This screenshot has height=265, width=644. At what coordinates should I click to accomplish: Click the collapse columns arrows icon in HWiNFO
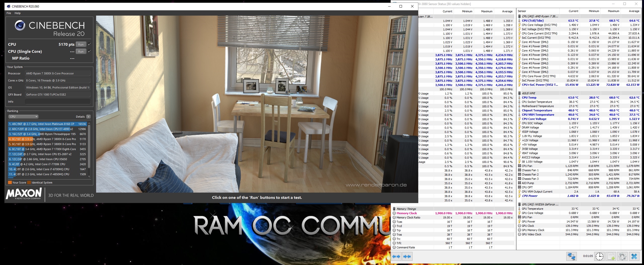(x=407, y=256)
